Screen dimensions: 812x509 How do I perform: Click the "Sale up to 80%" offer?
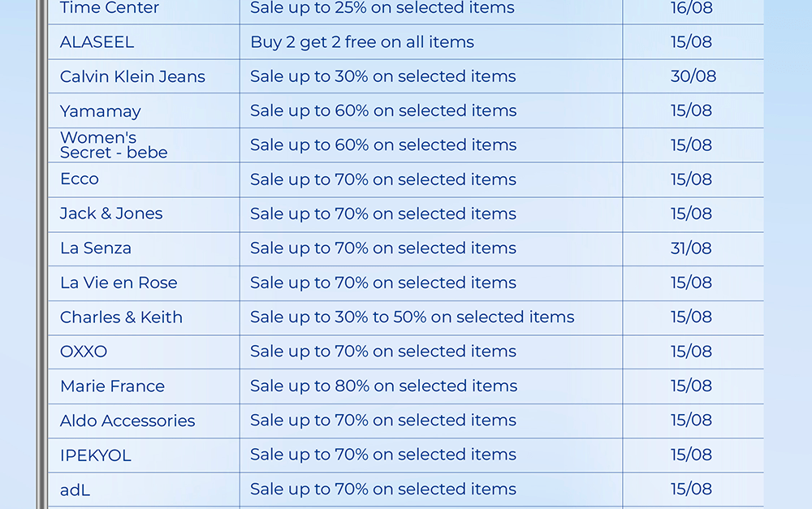pos(383,386)
